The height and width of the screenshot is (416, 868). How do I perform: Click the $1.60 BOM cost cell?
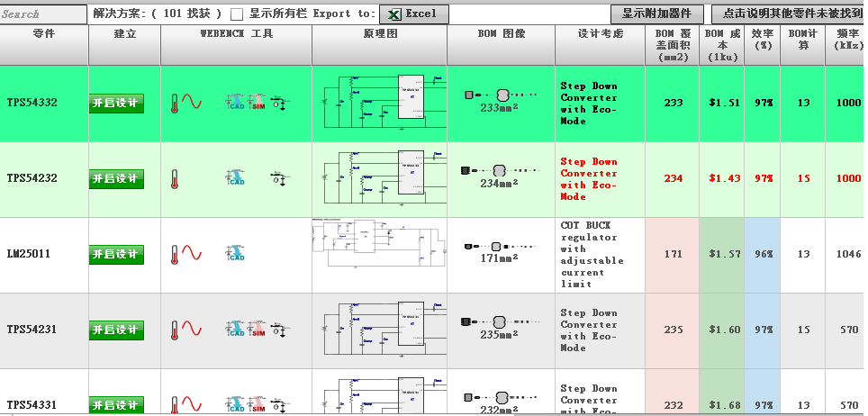click(x=724, y=330)
